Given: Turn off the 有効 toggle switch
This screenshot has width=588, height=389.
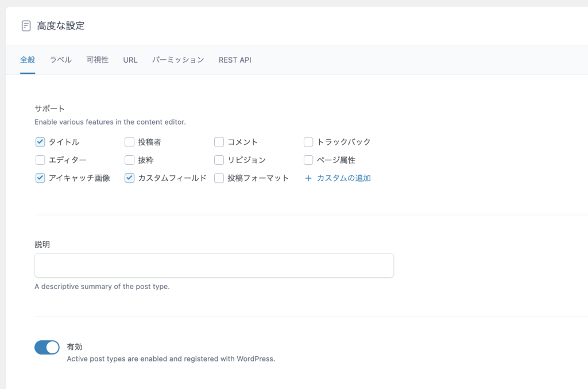Looking at the screenshot, I should [x=47, y=347].
